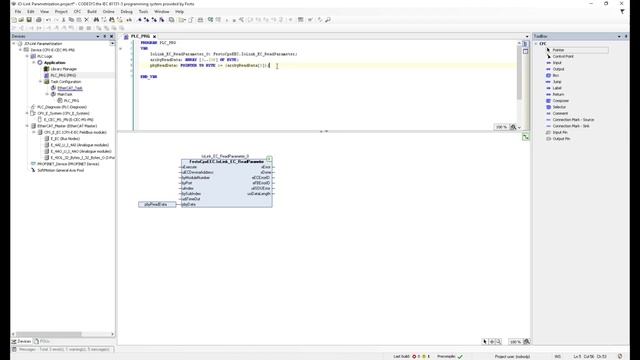Click the Precompile status indicator

450,356
